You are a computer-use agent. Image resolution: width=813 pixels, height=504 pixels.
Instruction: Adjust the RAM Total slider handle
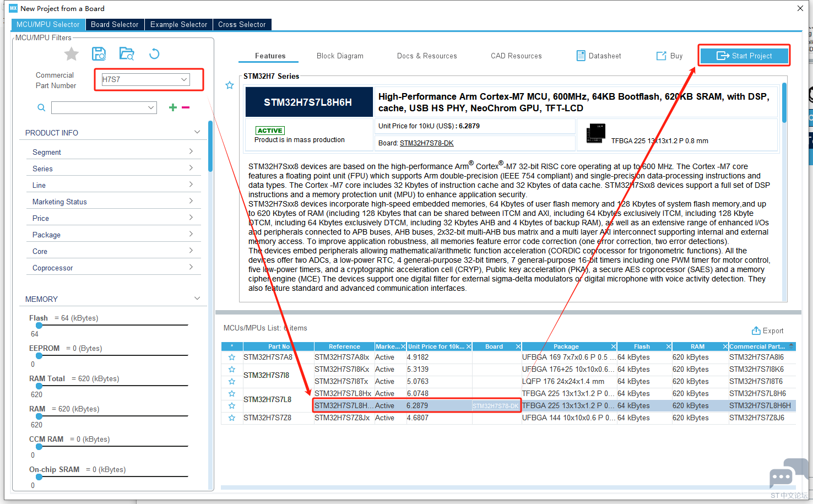point(39,386)
